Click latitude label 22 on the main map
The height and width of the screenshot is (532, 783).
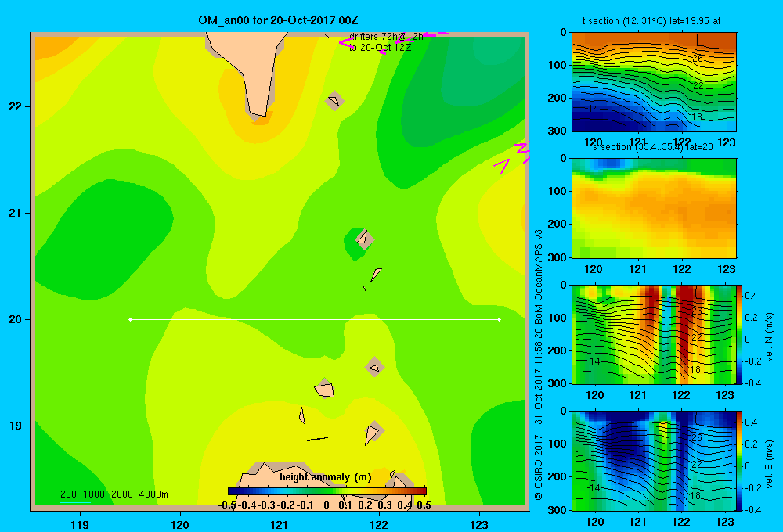tap(15, 107)
